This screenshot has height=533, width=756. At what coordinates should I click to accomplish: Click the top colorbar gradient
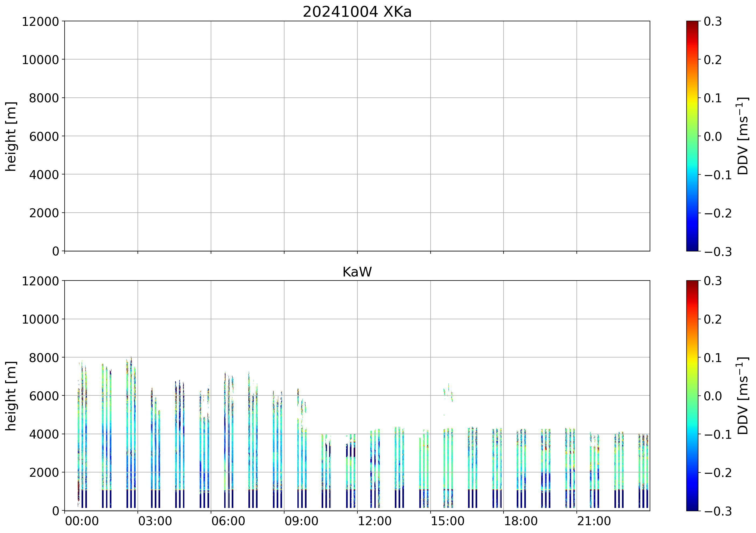click(x=692, y=136)
